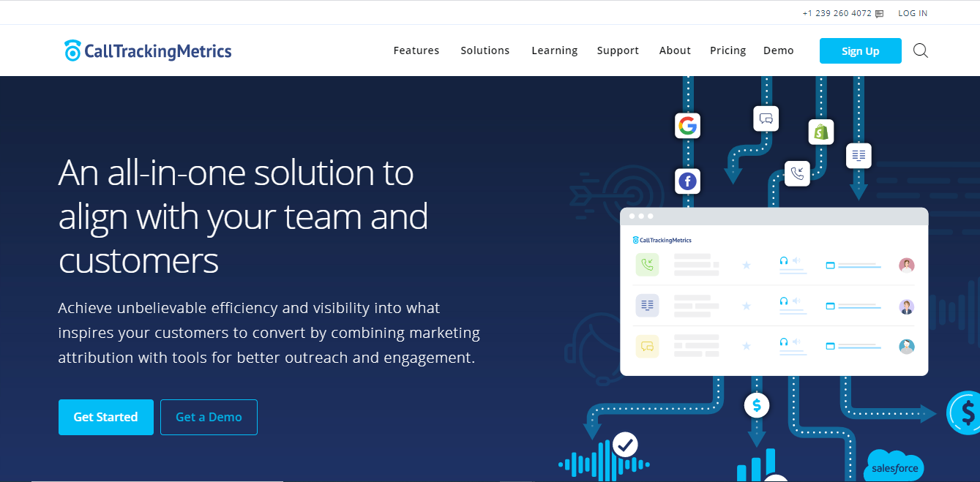Open the About menu
Image resolution: width=980 pixels, height=482 pixels.
point(675,50)
